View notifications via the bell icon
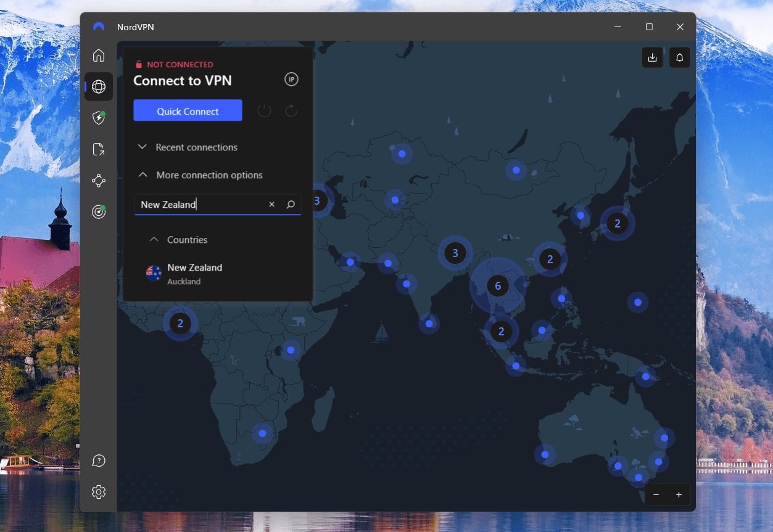773x532 pixels. [x=679, y=57]
